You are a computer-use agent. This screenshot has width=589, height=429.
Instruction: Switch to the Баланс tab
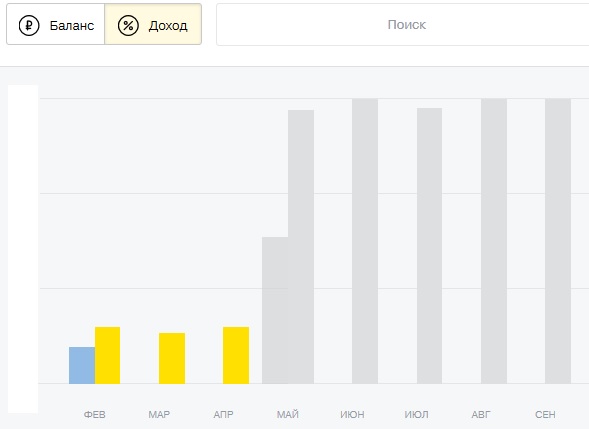56,24
